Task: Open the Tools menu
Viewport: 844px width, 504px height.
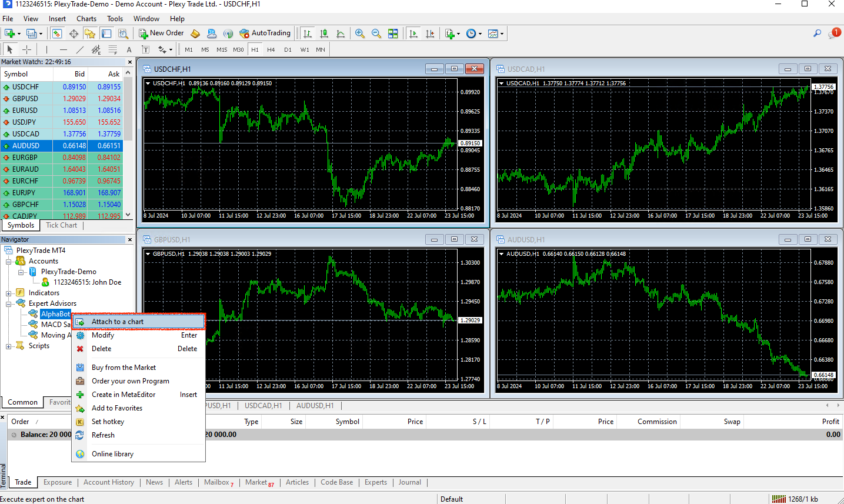Action: pyautogui.click(x=115, y=19)
